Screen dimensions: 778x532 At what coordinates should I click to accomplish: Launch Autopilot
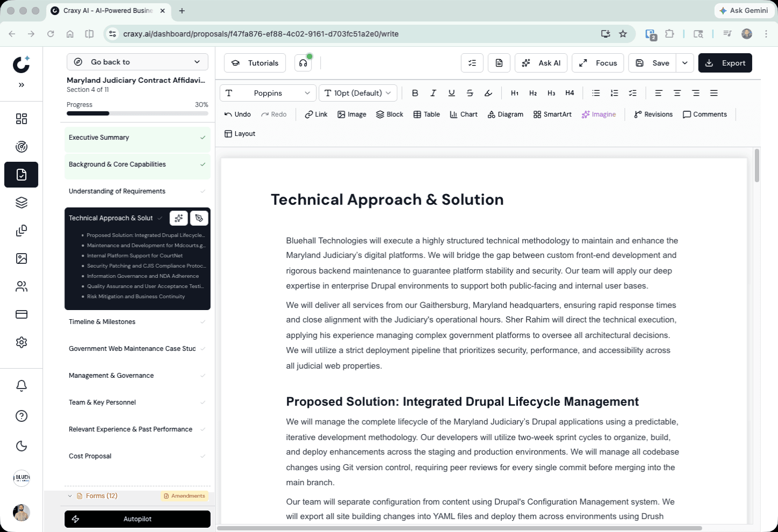138,519
